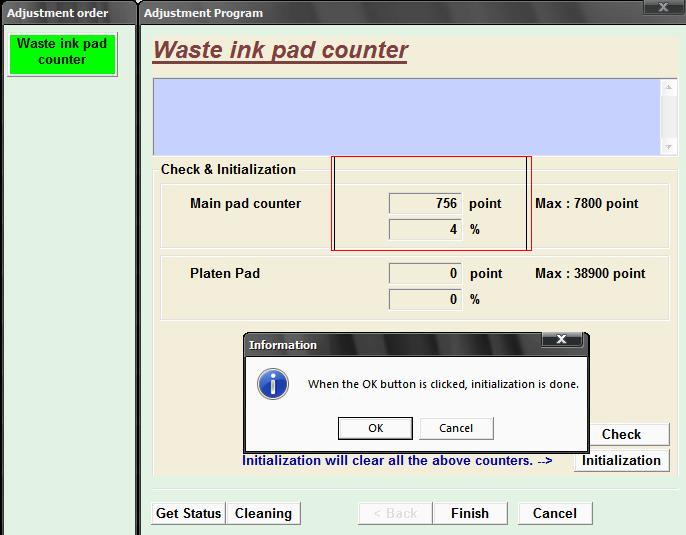Screen dimensions: 686x535
Task: Click Get Status button
Action: [188, 513]
